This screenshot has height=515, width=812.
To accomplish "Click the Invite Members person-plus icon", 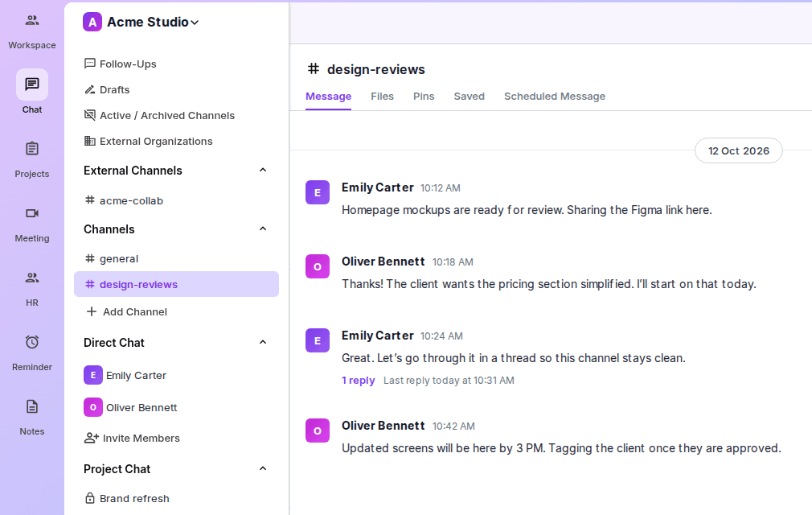I will (91, 438).
